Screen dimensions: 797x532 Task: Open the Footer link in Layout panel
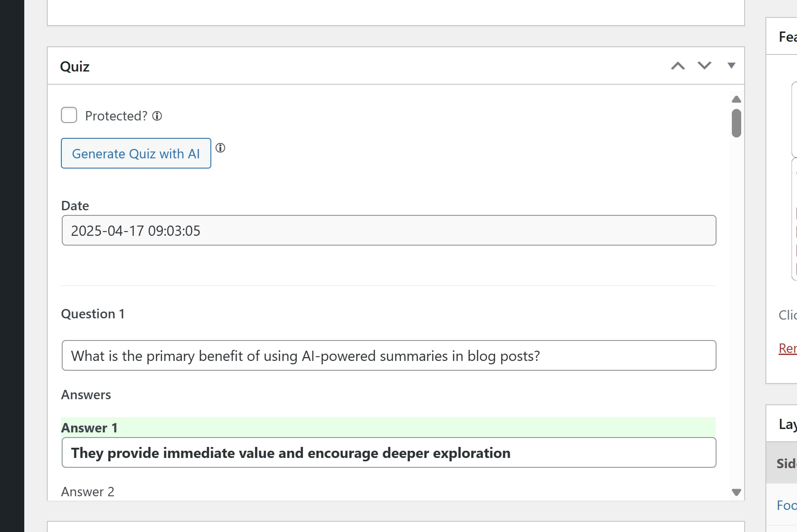tap(787, 505)
